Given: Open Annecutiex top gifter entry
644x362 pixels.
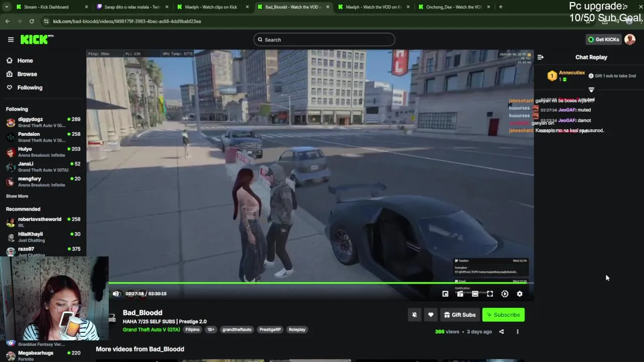Looking at the screenshot, I should coord(567,76).
